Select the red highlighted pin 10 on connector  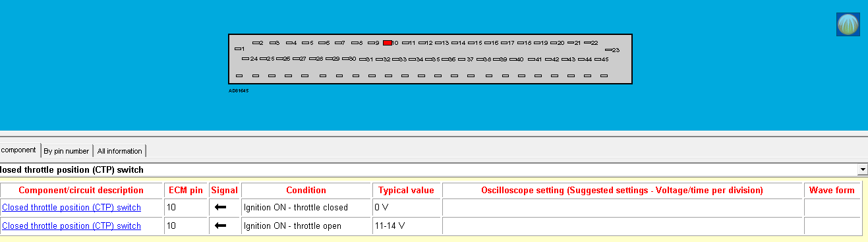click(388, 43)
